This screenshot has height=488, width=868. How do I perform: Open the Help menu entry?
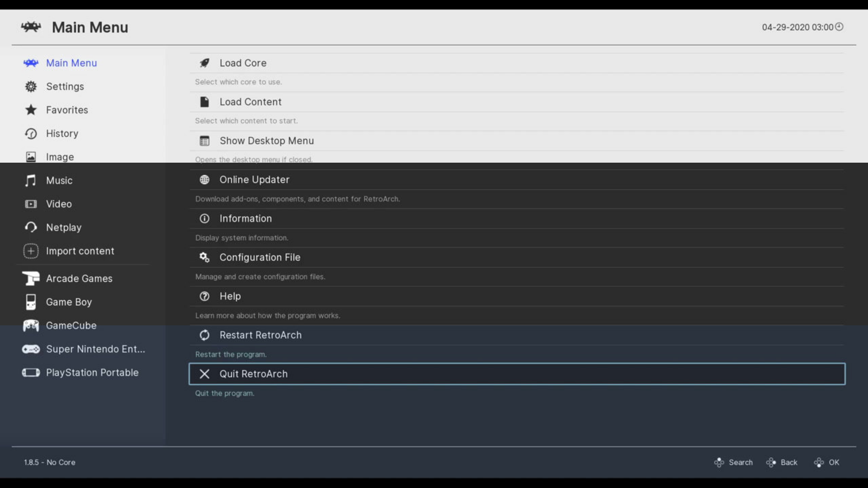coord(517,296)
